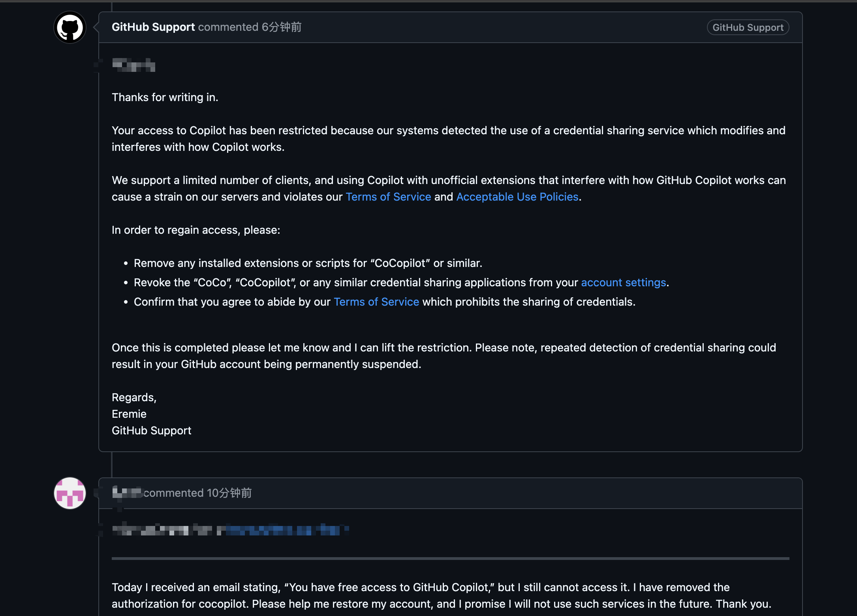Image resolution: width=857 pixels, height=616 pixels.
Task: Click the blurred username in second comment header
Action: coord(127,492)
